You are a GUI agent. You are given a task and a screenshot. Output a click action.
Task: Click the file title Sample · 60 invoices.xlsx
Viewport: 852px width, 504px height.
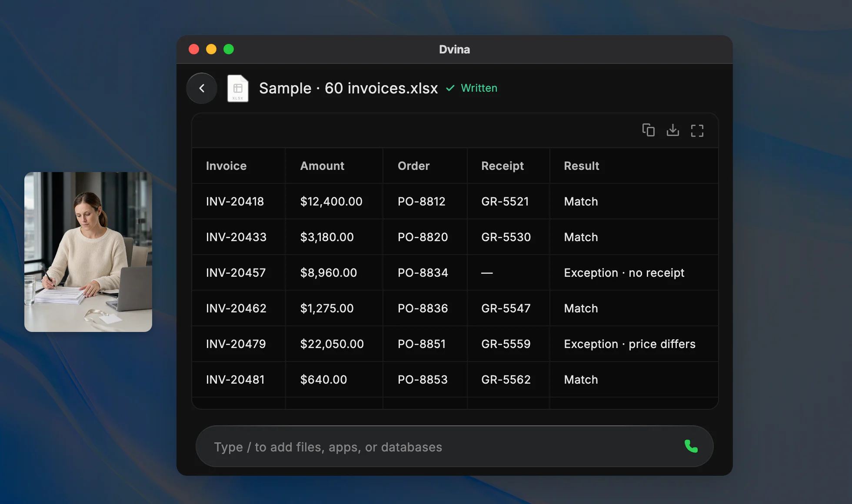click(x=348, y=88)
